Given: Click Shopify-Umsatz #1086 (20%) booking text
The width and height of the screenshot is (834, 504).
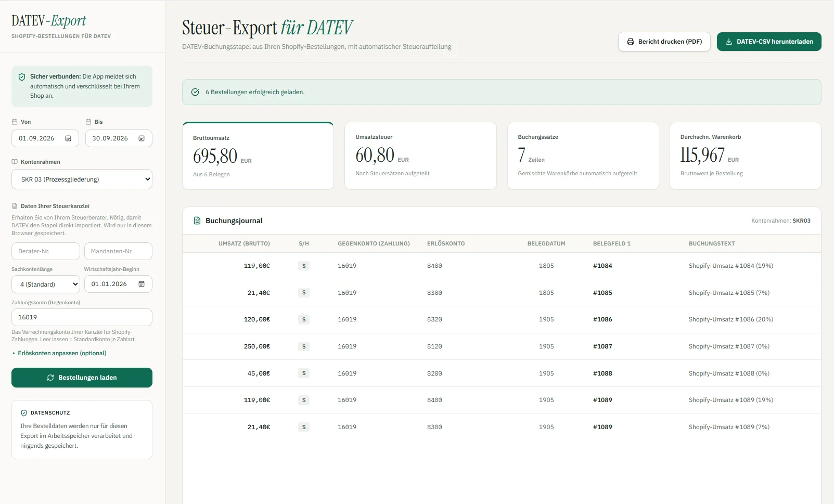Looking at the screenshot, I should [x=731, y=319].
